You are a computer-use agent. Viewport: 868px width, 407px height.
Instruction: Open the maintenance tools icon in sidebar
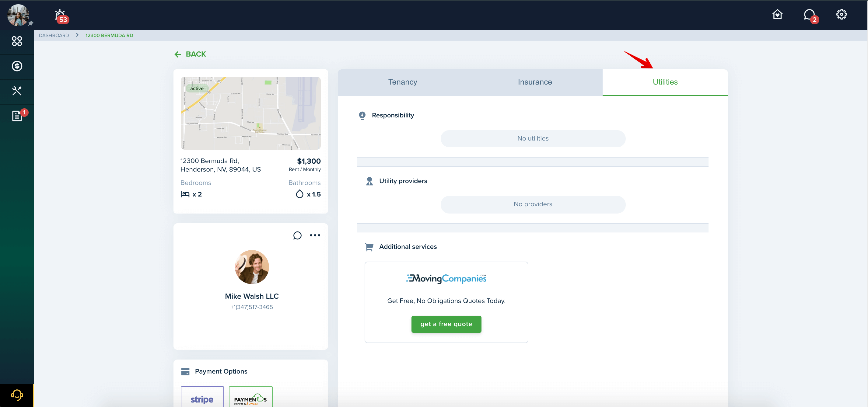point(17,91)
